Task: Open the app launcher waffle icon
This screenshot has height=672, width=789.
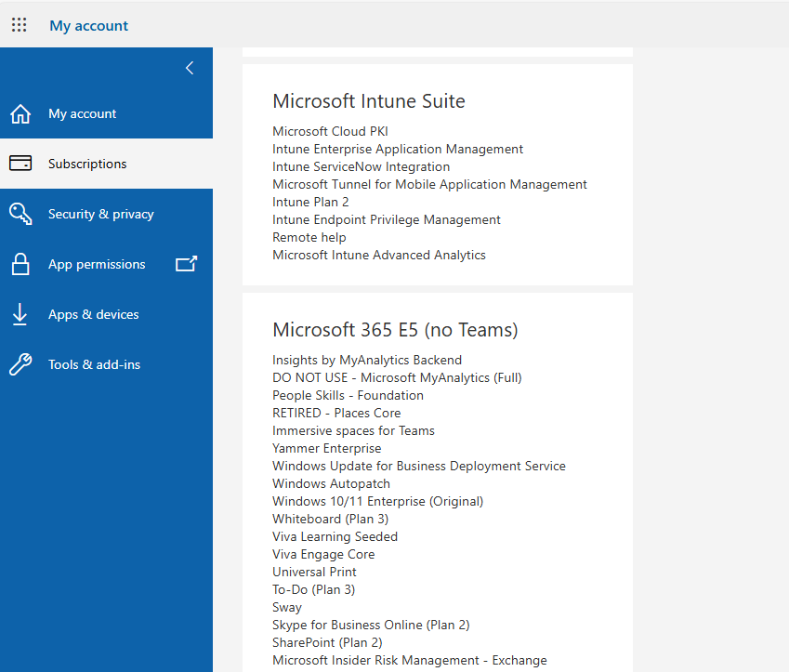Action: click(x=20, y=25)
